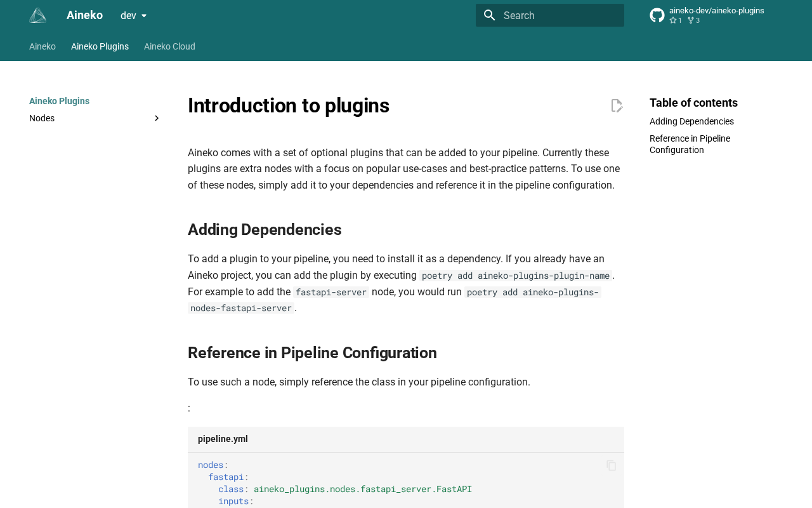Expand the Nodes section chevron

(157, 119)
